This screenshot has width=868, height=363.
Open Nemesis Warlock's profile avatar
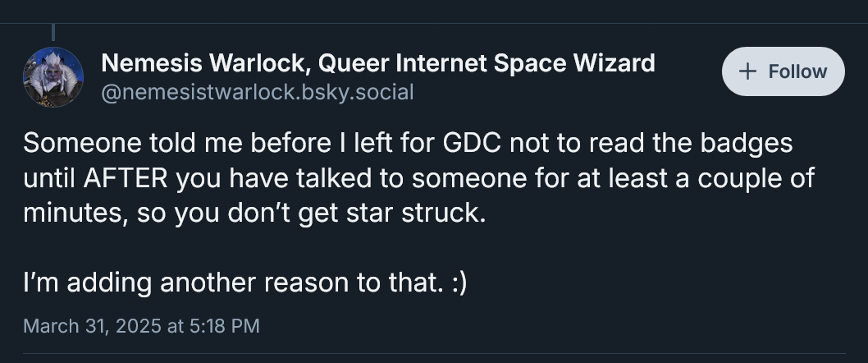53,77
